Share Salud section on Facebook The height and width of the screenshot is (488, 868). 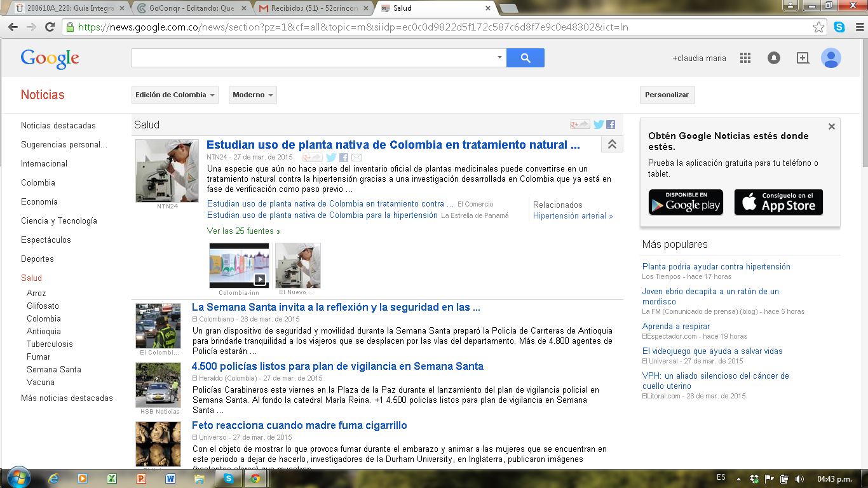[x=611, y=125]
